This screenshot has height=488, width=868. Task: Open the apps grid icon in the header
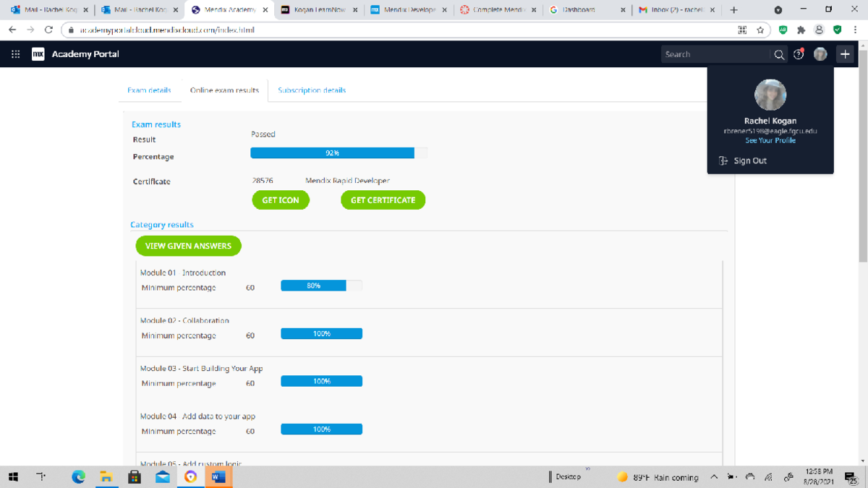point(15,53)
